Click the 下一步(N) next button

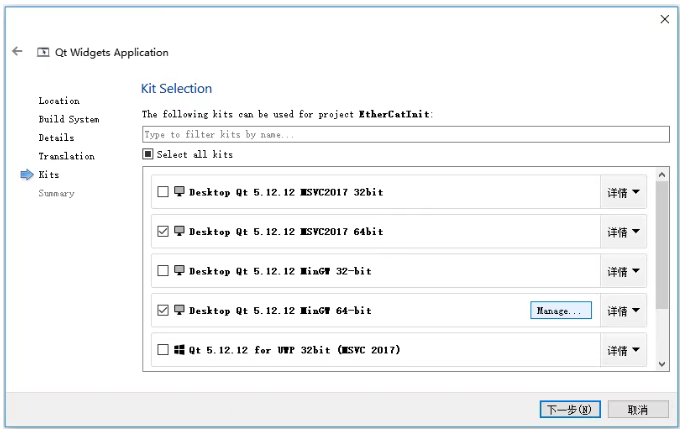pos(570,409)
